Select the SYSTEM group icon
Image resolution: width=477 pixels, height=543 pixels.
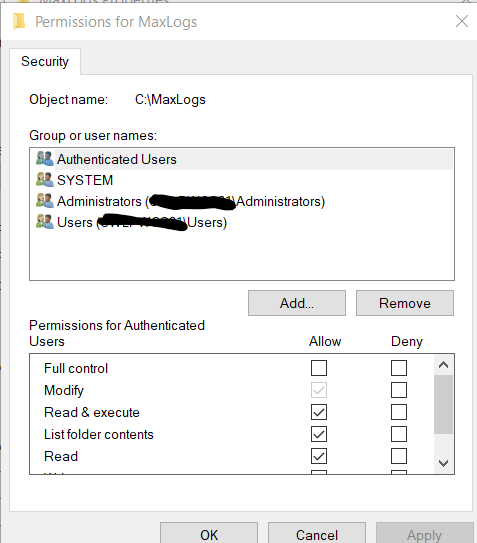point(45,180)
